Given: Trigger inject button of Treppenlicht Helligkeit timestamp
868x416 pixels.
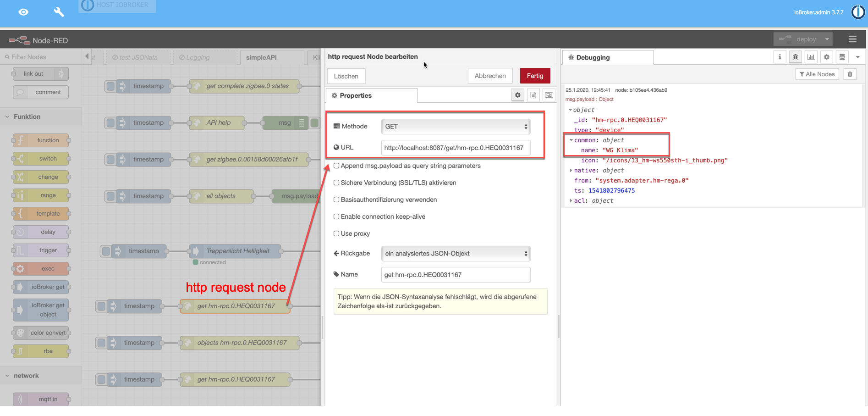Looking at the screenshot, I should point(106,251).
